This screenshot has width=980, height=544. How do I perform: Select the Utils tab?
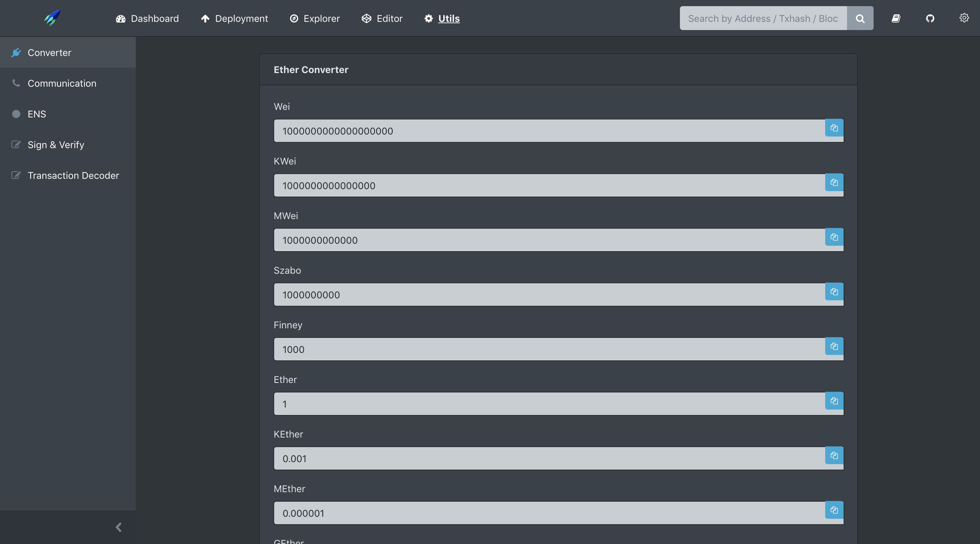pyautogui.click(x=442, y=18)
